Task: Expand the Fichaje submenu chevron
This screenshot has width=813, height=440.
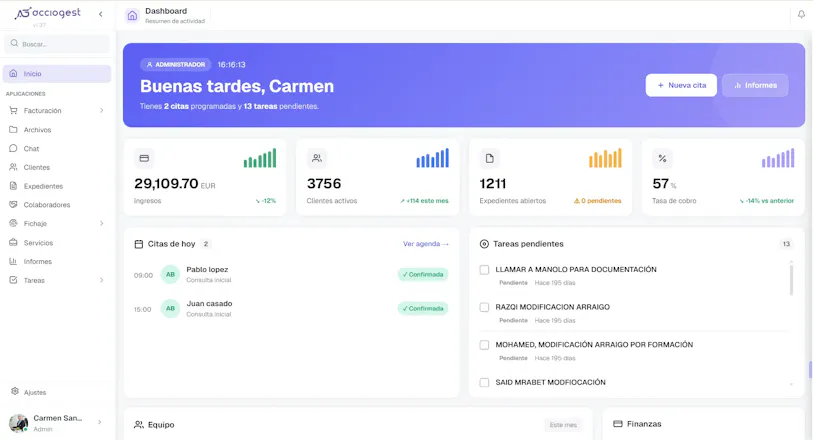Action: point(102,223)
